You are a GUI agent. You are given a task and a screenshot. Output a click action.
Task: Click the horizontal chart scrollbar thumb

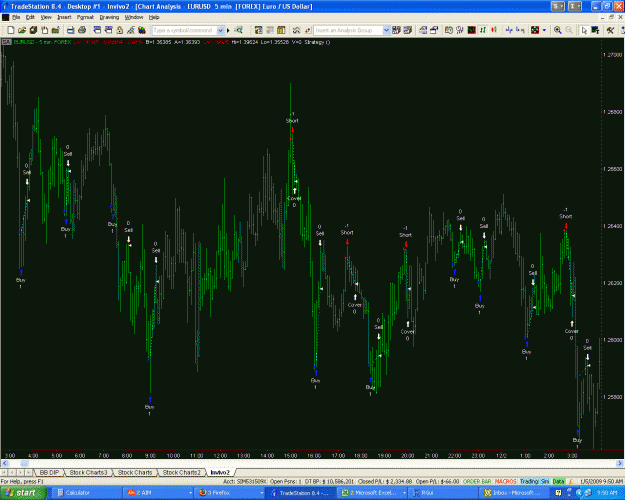tap(25, 463)
